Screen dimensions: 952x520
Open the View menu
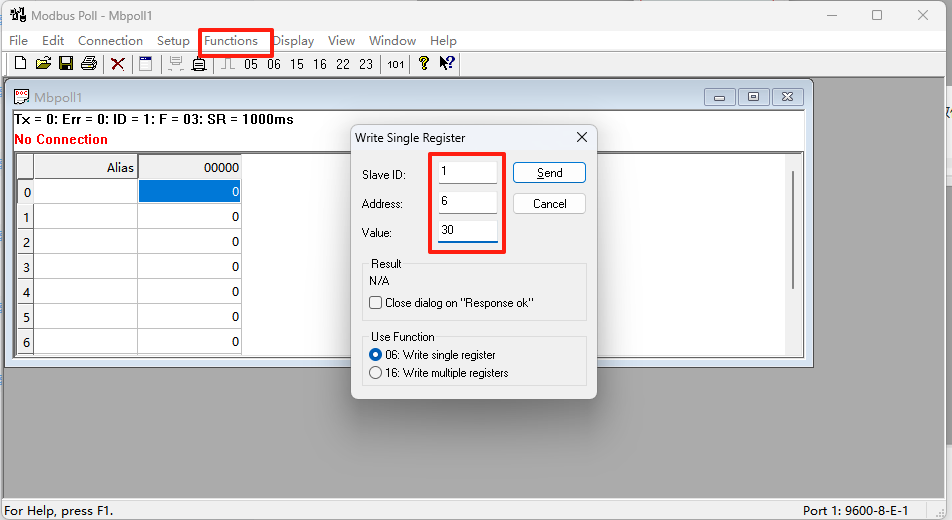tap(341, 41)
